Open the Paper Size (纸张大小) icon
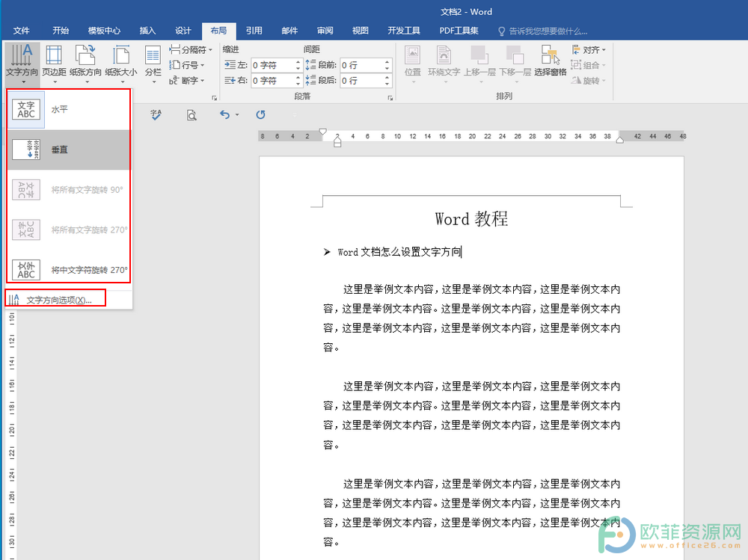 coord(121,64)
